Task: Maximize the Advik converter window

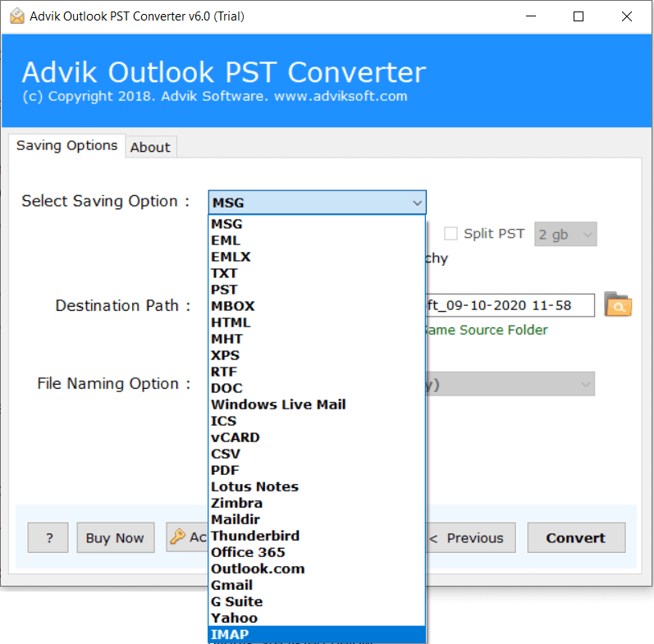Action: coord(578,16)
